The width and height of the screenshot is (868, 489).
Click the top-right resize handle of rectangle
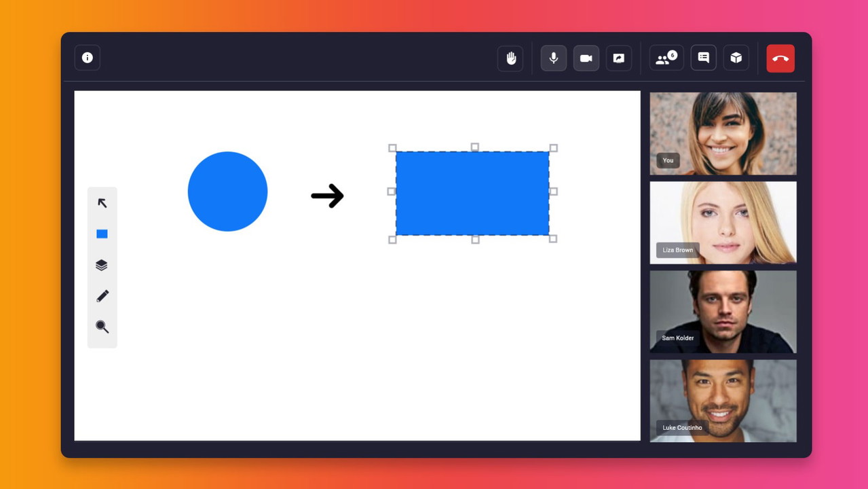point(553,148)
